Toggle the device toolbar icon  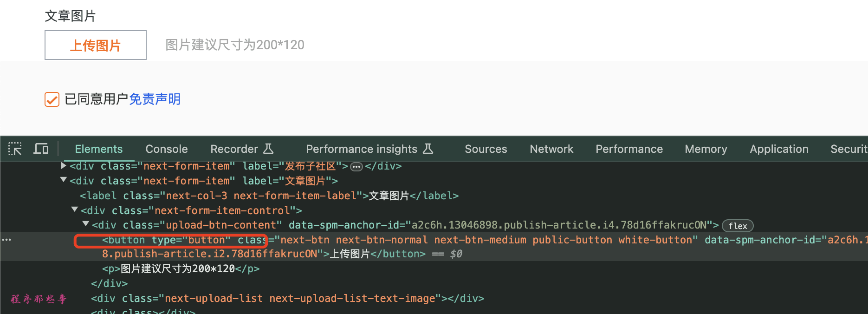point(41,149)
